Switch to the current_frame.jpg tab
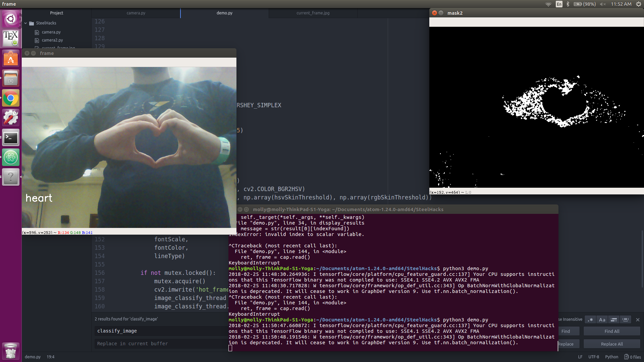 pyautogui.click(x=313, y=13)
